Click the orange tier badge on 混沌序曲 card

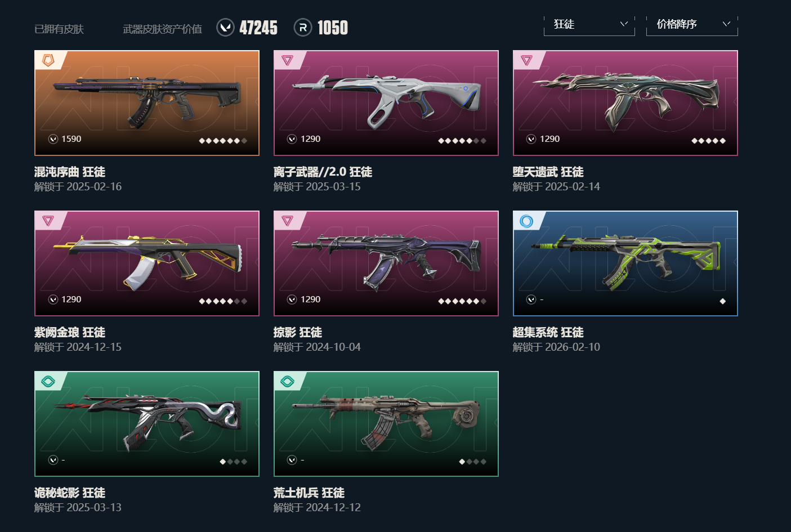click(x=48, y=60)
